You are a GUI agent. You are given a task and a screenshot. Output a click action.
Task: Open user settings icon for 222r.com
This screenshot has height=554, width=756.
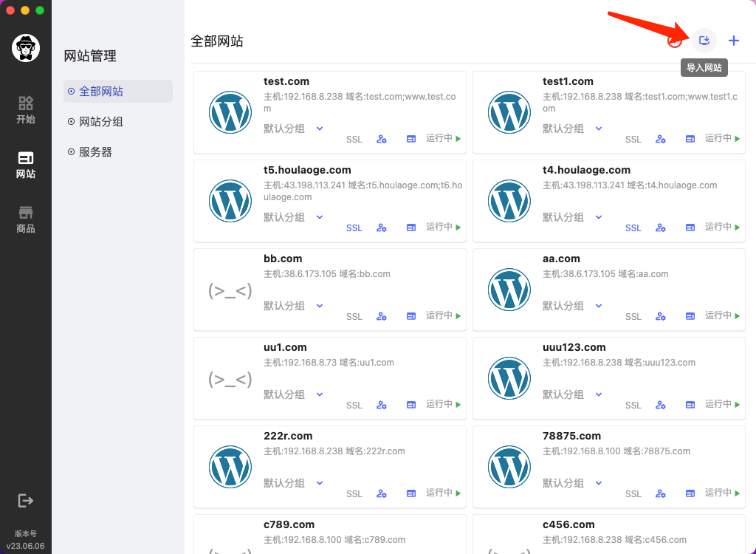pyautogui.click(x=382, y=493)
